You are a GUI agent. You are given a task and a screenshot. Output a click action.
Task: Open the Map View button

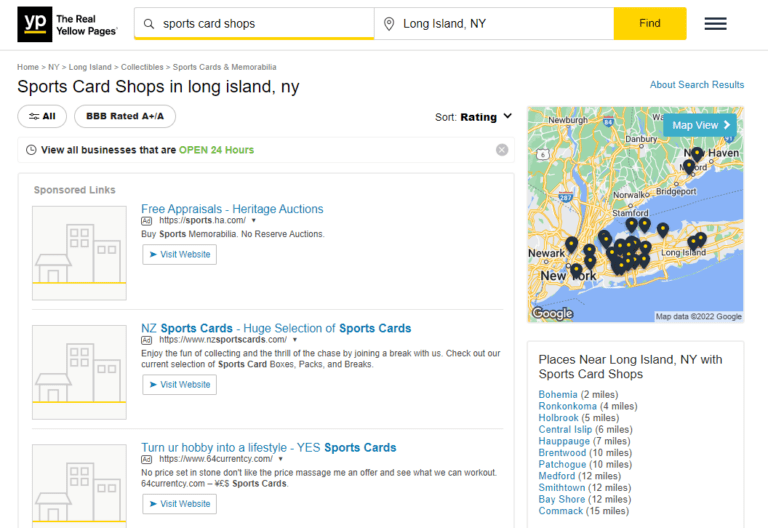[700, 125]
